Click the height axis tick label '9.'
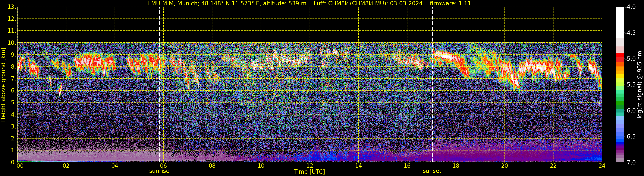 tap(13, 55)
